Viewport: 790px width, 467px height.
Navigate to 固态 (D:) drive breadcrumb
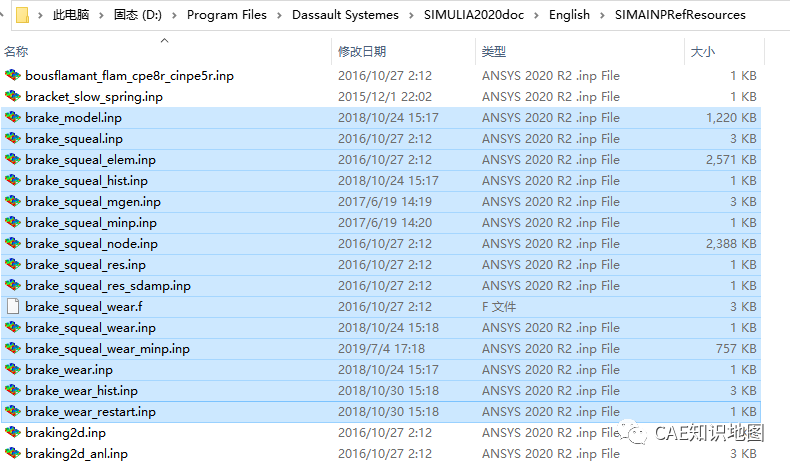pyautogui.click(x=138, y=15)
